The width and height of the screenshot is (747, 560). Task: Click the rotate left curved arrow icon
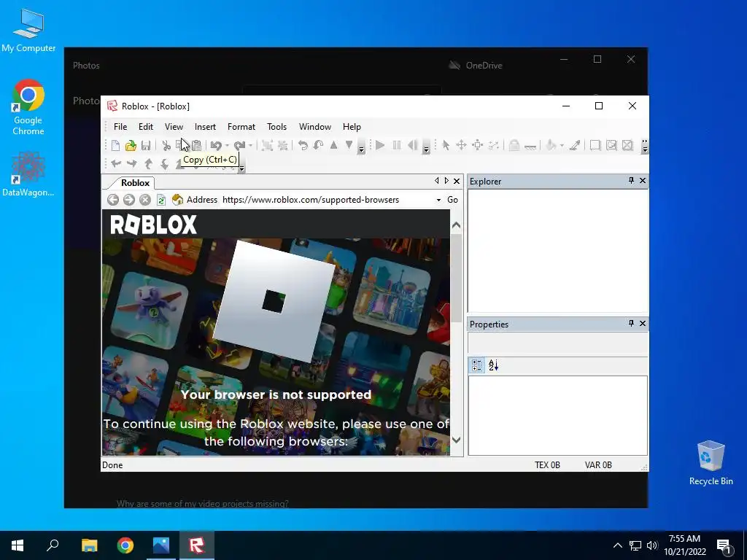pos(303,145)
